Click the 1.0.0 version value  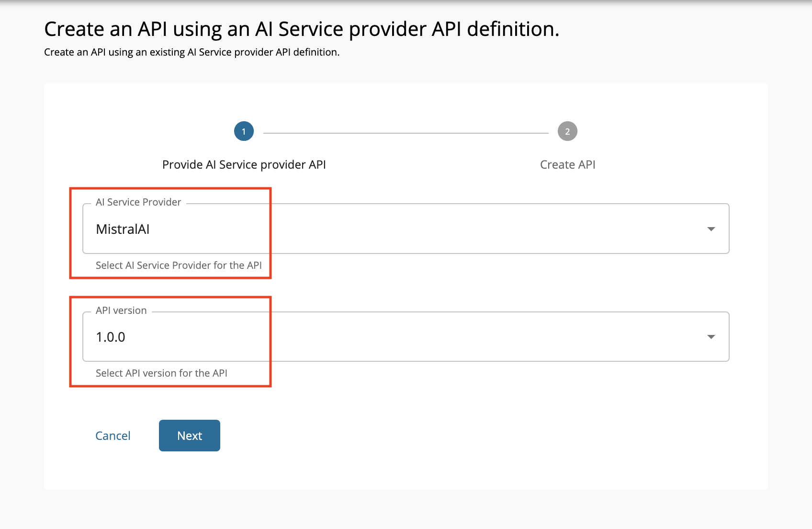[111, 337]
